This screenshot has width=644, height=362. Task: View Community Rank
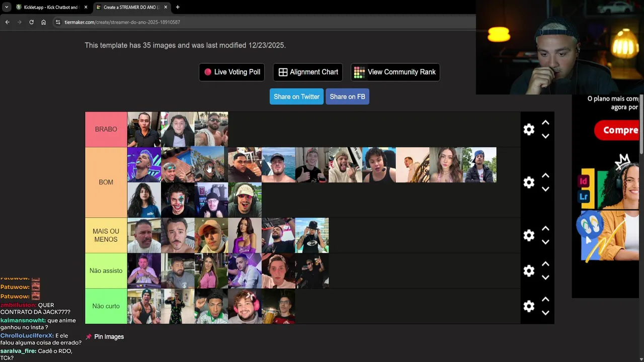395,72
